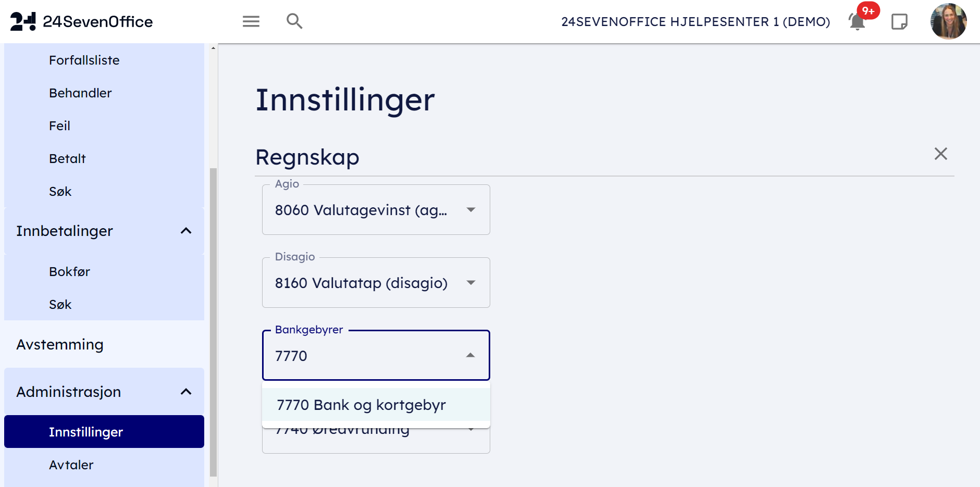Image resolution: width=980 pixels, height=487 pixels.
Task: Open Avtaler under Administrasjon
Action: [x=71, y=465]
